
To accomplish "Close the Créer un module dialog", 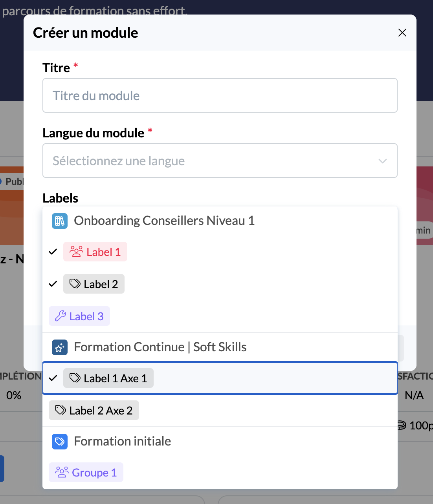I will click(402, 33).
